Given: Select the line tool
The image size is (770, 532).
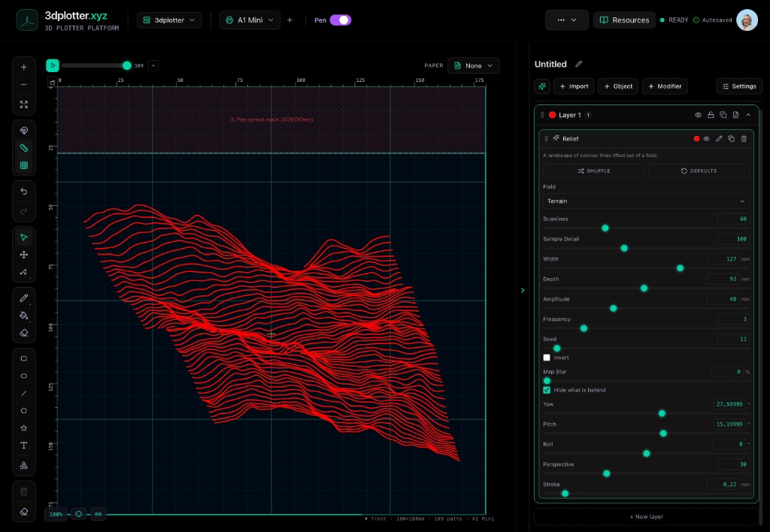Looking at the screenshot, I should click(x=23, y=393).
